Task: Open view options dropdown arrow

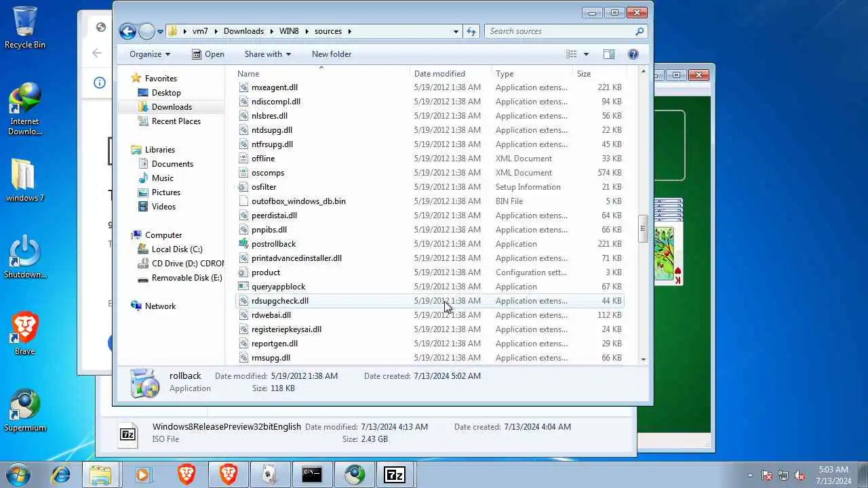Action: pyautogui.click(x=586, y=54)
